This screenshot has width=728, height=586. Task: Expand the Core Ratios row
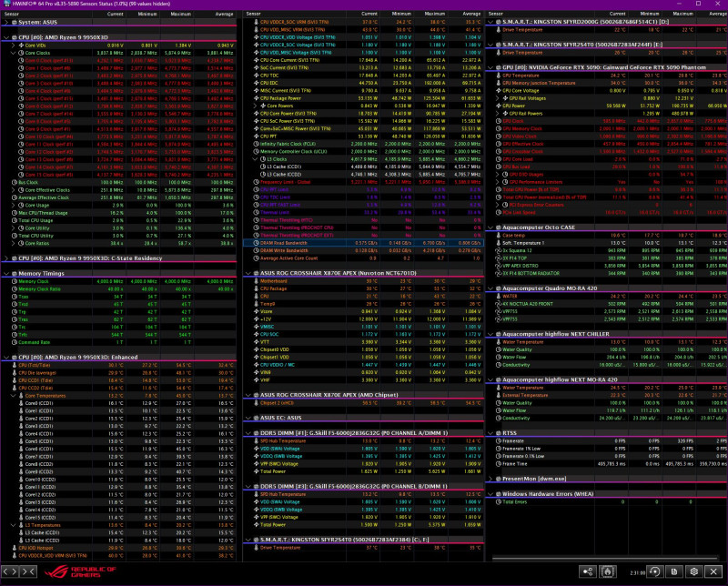click(14, 243)
